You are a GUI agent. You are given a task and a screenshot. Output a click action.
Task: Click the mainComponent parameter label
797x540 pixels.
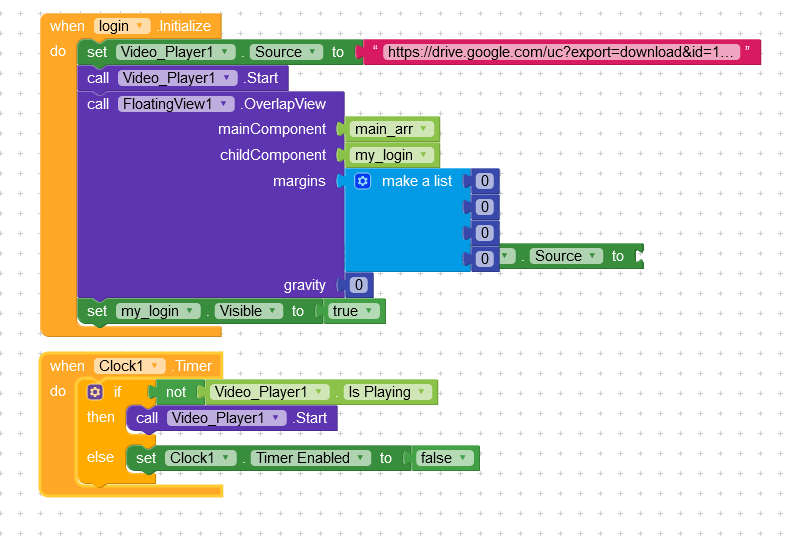coord(272,129)
